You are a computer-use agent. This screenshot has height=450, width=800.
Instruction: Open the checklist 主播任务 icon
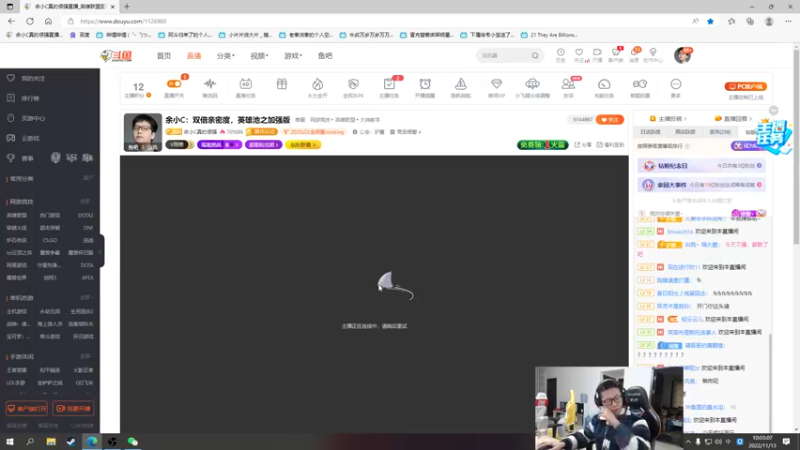pyautogui.click(x=389, y=84)
